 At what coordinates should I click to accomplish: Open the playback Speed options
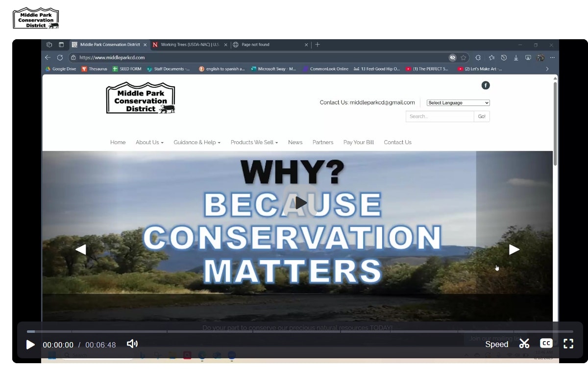point(496,344)
